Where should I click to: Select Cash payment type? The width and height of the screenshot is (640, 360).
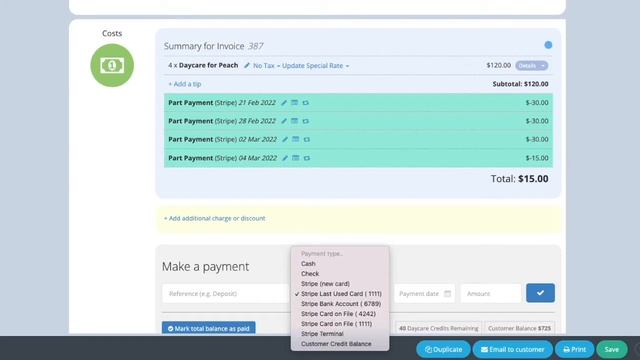308,264
